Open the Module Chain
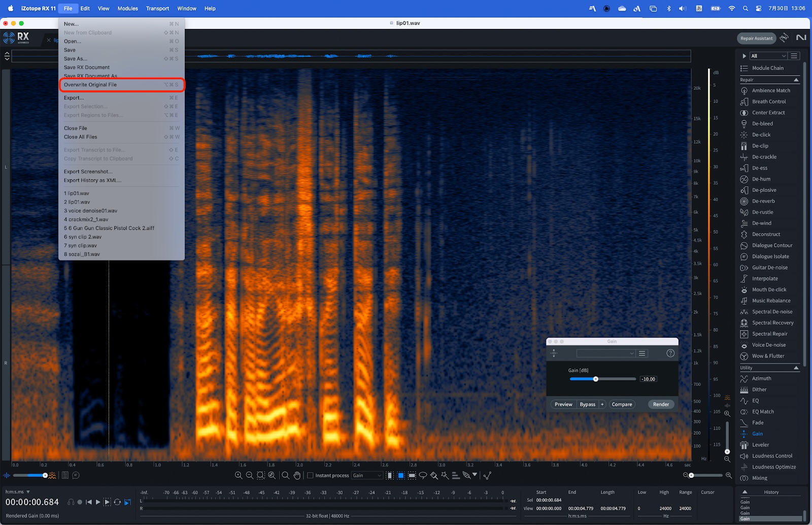Viewport: 812px width, 525px height. click(x=767, y=68)
